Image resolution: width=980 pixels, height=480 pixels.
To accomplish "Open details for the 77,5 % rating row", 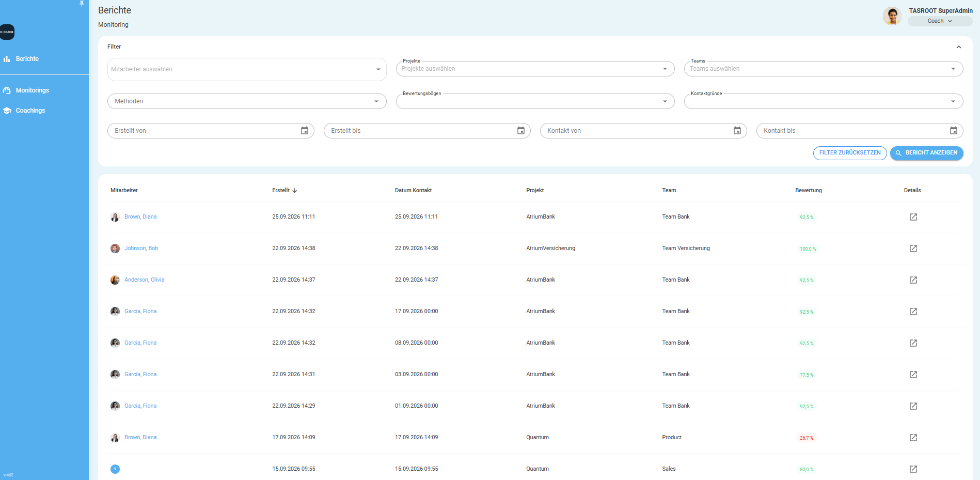I will (x=913, y=375).
